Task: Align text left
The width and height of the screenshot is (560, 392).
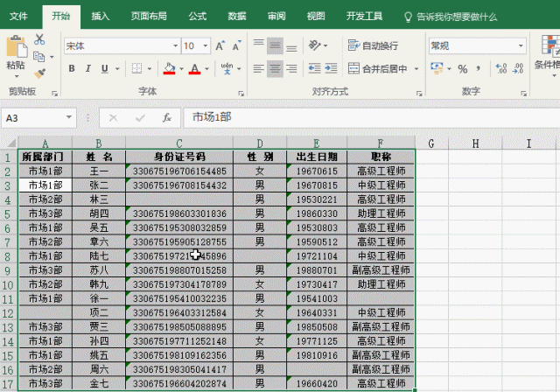Action: pos(259,68)
